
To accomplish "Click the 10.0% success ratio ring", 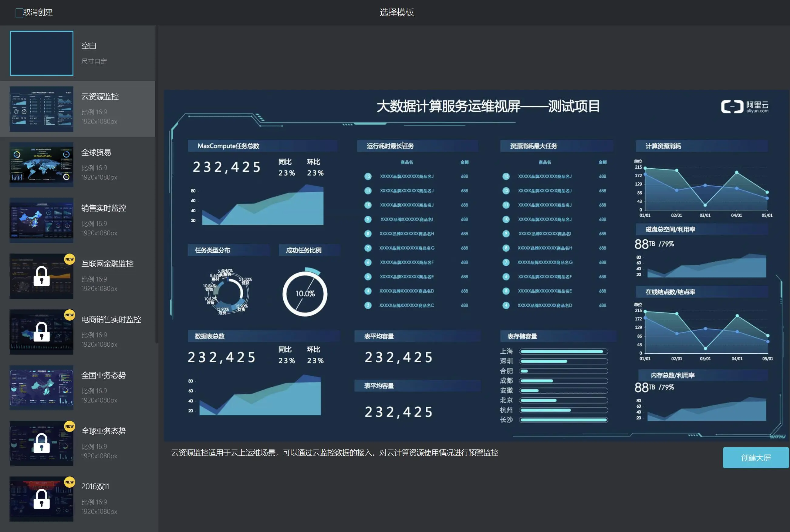I will [x=305, y=294].
